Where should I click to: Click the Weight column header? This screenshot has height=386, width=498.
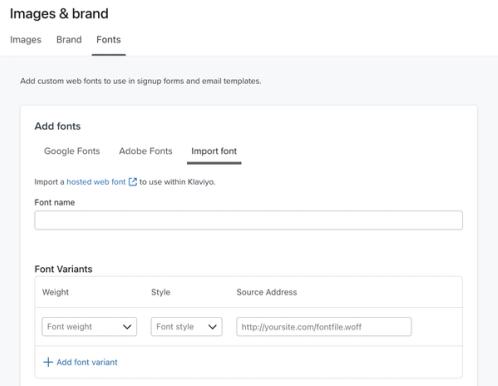55,292
